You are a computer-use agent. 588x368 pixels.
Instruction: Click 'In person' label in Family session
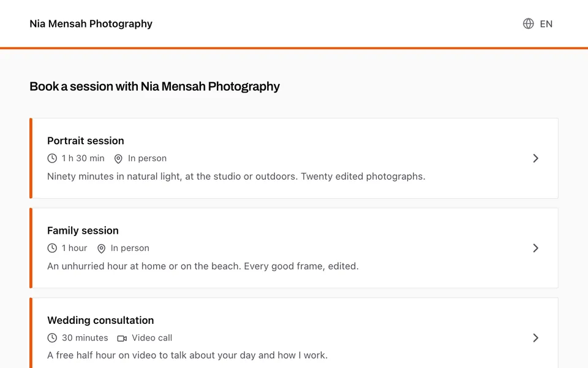130,248
